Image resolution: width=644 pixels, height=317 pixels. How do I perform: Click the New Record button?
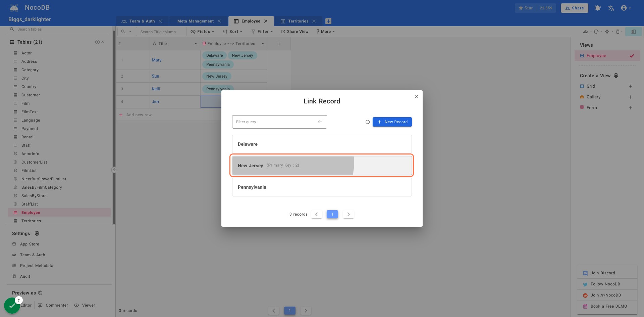pyautogui.click(x=392, y=122)
